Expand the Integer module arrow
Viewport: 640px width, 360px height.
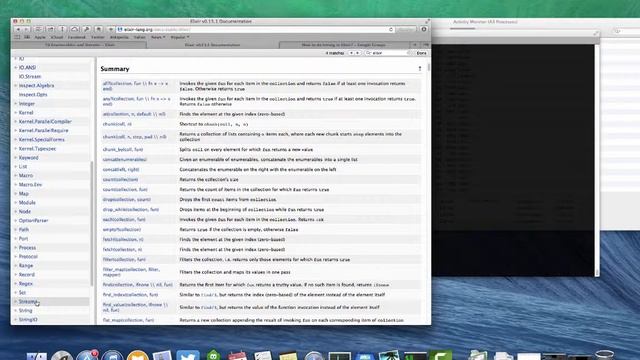[16, 104]
